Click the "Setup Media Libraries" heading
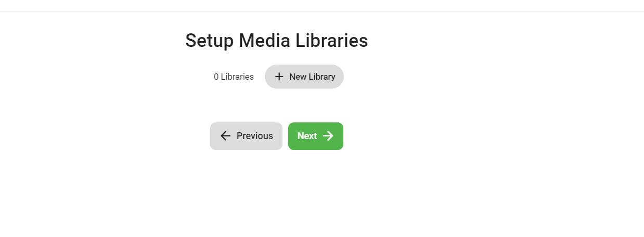 click(277, 40)
